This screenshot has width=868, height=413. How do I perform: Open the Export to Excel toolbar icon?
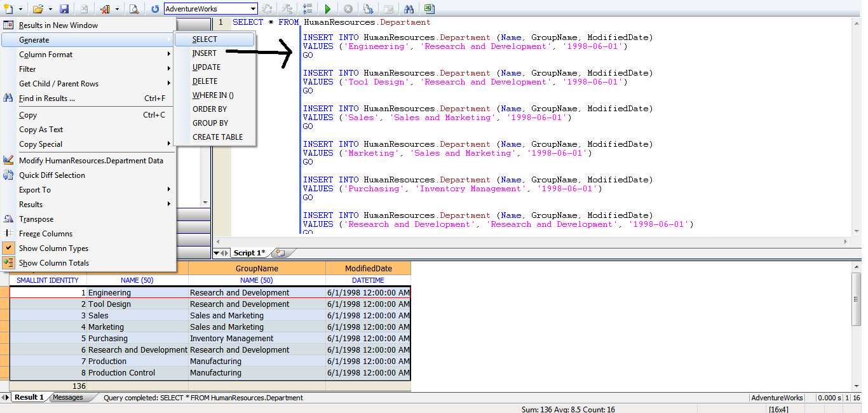pyautogui.click(x=429, y=8)
